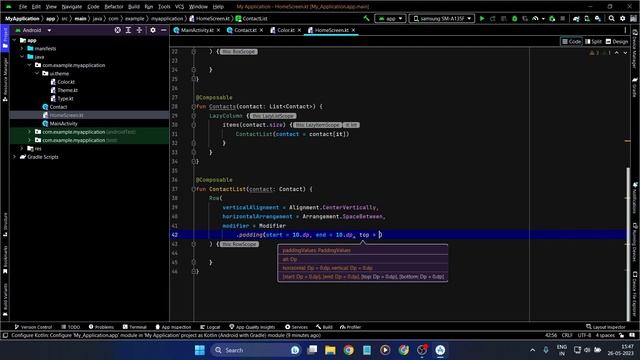Open the Logcat tool window
The width and height of the screenshot is (640, 360).
210,327
